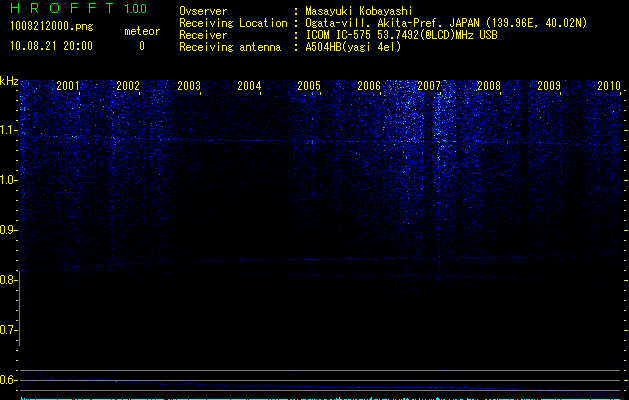Click the Receiving Location label
Screen dimensions: 629x400
[x=233, y=23]
